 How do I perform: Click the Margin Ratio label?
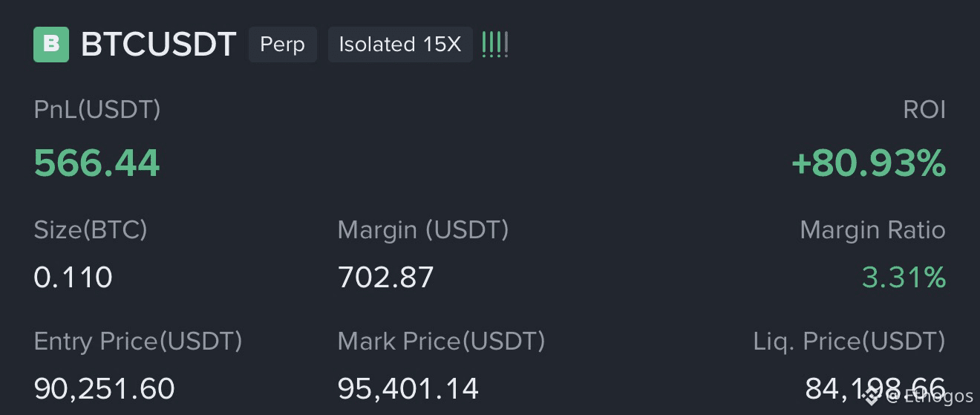873,230
